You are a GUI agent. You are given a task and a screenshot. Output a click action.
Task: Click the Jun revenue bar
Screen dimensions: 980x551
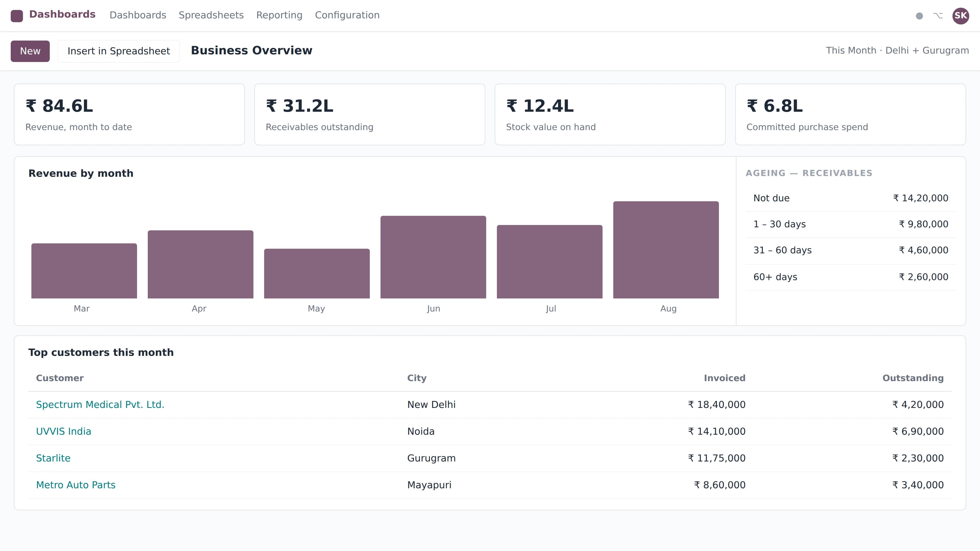(433, 257)
